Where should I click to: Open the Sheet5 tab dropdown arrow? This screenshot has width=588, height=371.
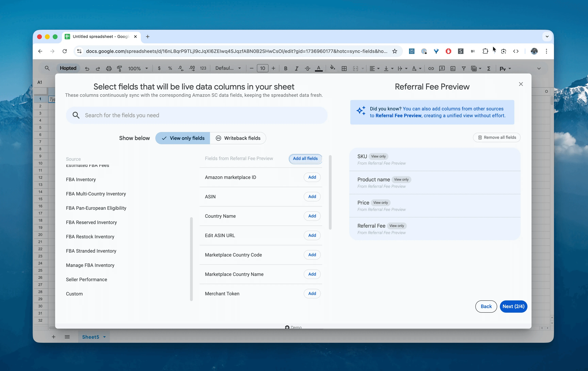(x=104, y=337)
